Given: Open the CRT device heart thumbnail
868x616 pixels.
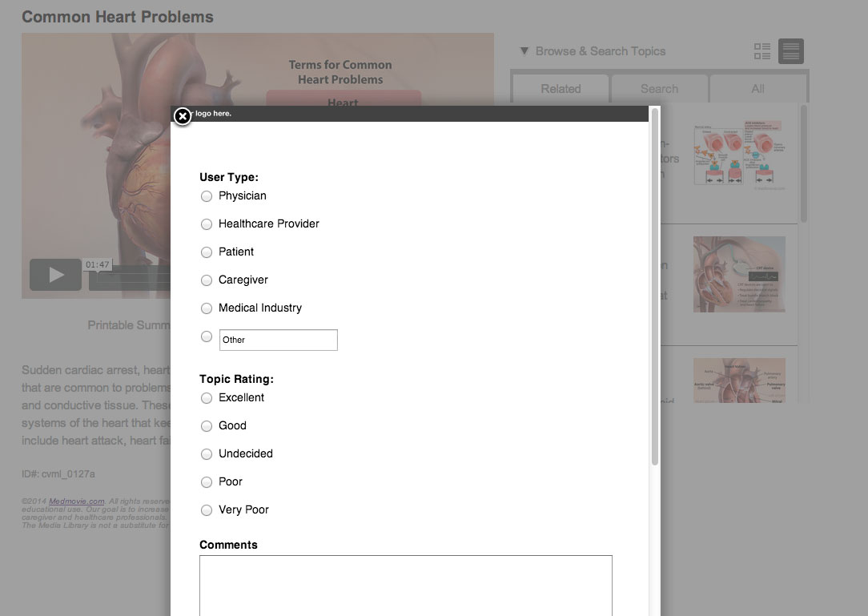Looking at the screenshot, I should point(739,274).
